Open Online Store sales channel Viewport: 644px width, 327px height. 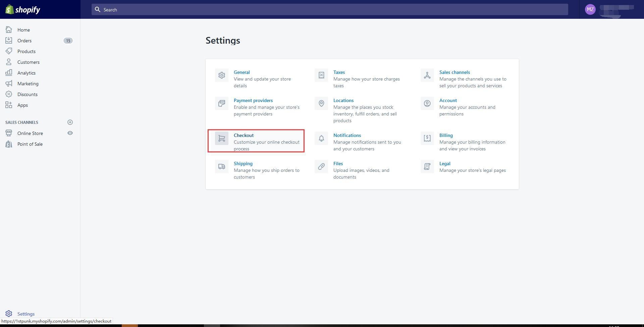tap(30, 133)
